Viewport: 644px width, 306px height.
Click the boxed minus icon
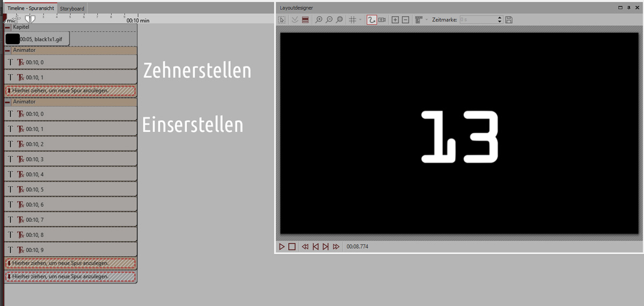tap(405, 20)
